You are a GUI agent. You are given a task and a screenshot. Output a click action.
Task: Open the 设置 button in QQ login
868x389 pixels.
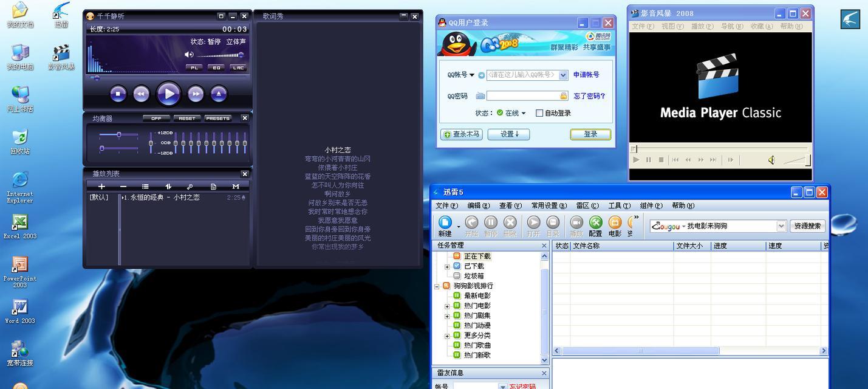pos(509,134)
